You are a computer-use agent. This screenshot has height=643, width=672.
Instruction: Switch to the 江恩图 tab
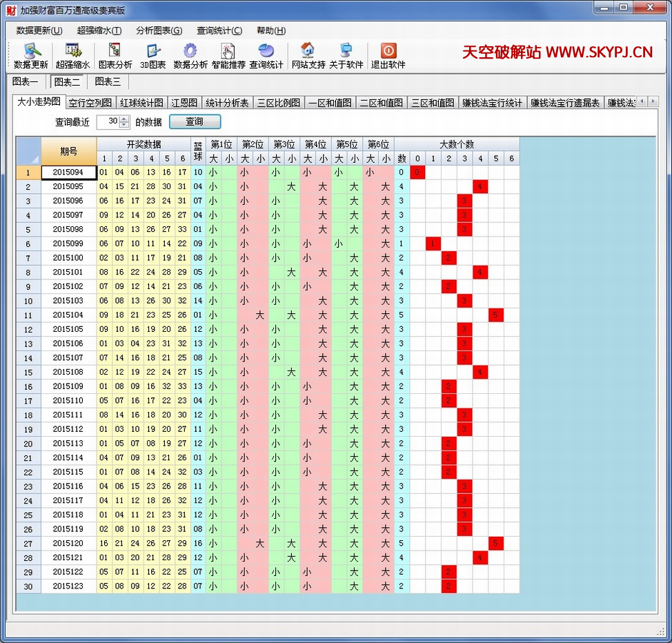pos(184,103)
